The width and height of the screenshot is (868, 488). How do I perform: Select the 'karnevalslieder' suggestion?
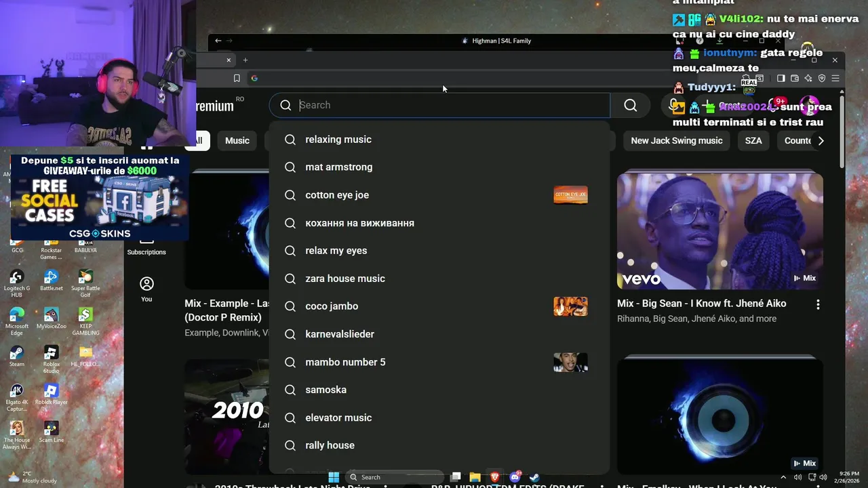pyautogui.click(x=439, y=333)
